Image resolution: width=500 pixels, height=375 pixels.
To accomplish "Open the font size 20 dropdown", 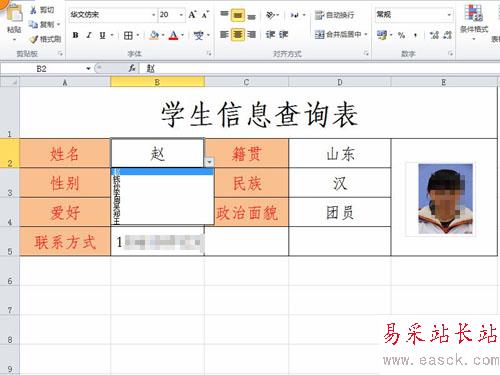I will click(181, 15).
